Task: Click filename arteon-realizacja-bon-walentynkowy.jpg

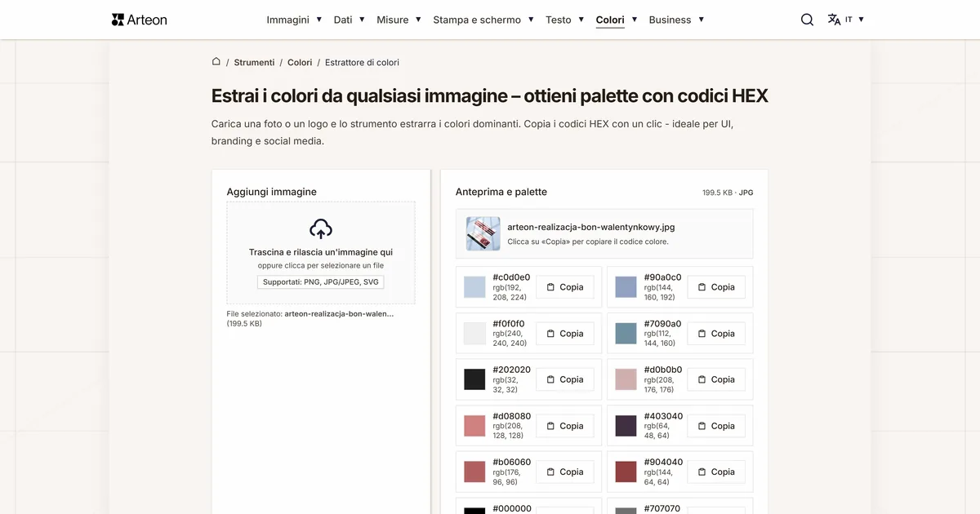Action: [x=591, y=227]
